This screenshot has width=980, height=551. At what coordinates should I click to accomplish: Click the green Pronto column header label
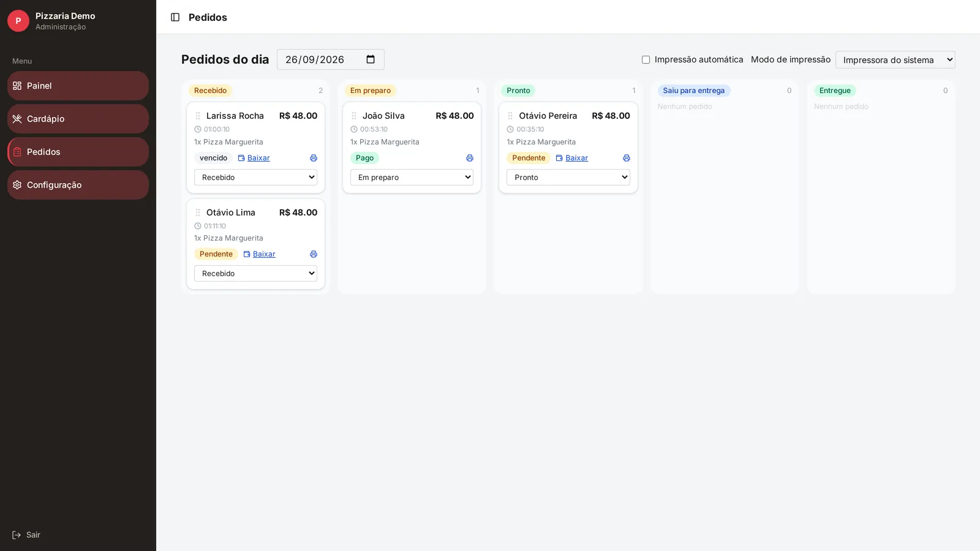point(518,91)
